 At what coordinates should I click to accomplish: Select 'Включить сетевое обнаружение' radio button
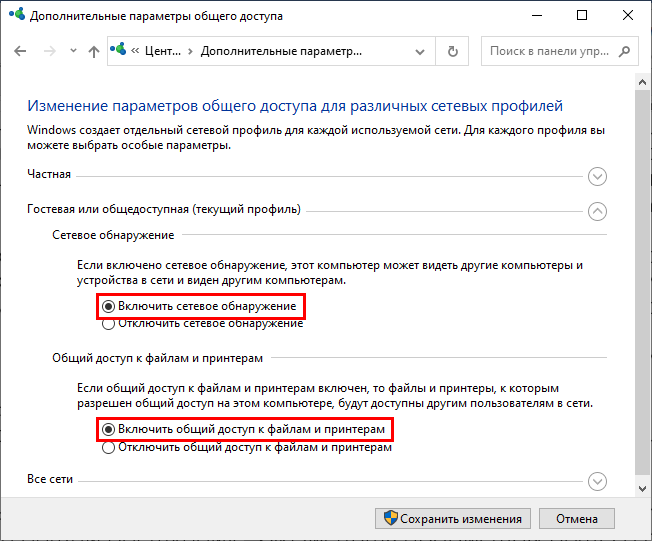point(109,306)
